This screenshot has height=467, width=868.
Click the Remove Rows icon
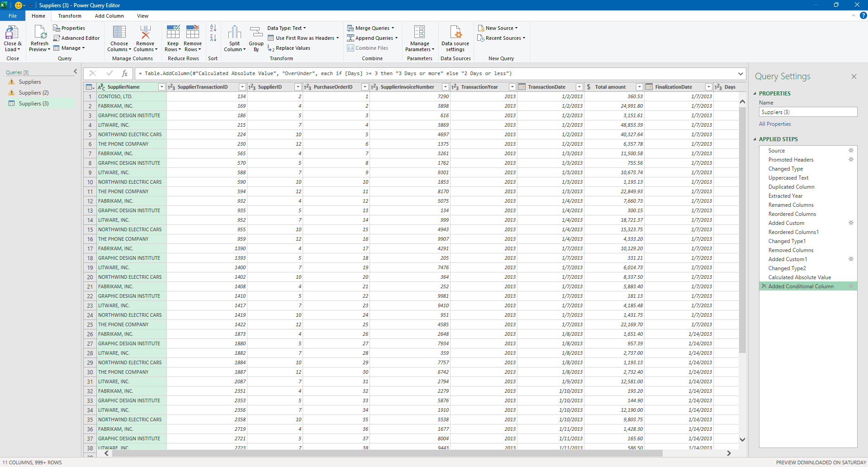click(x=193, y=33)
